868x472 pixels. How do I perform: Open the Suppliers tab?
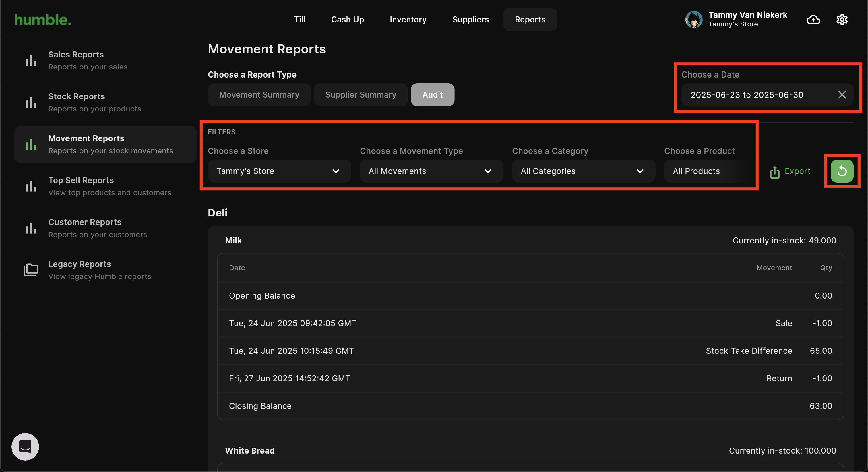(470, 20)
